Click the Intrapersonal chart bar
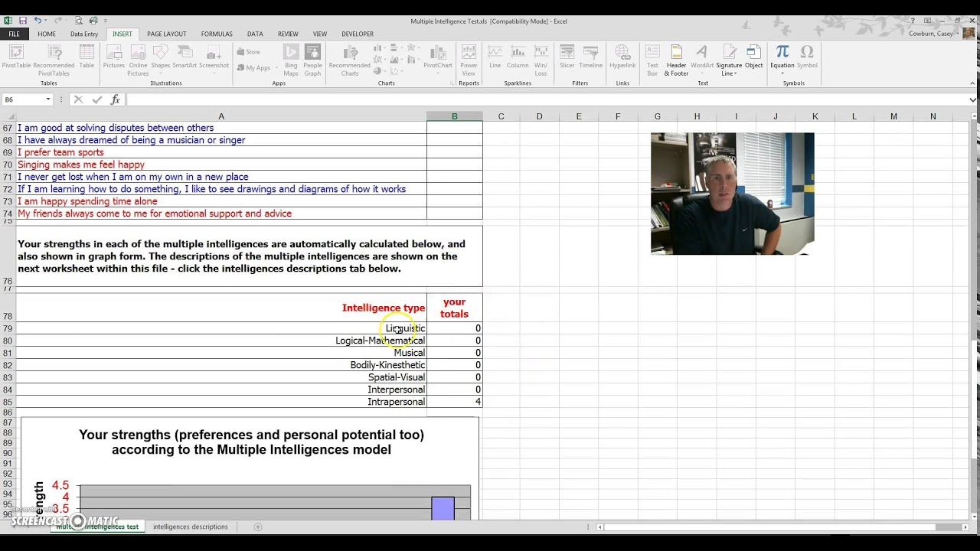 click(x=443, y=508)
